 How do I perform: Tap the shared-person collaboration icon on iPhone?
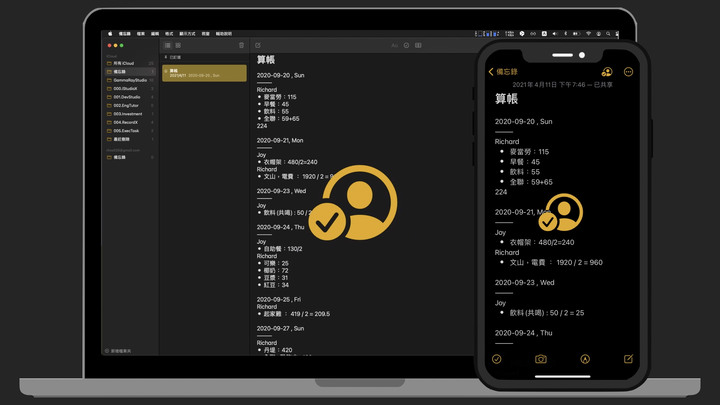pyautogui.click(x=607, y=72)
